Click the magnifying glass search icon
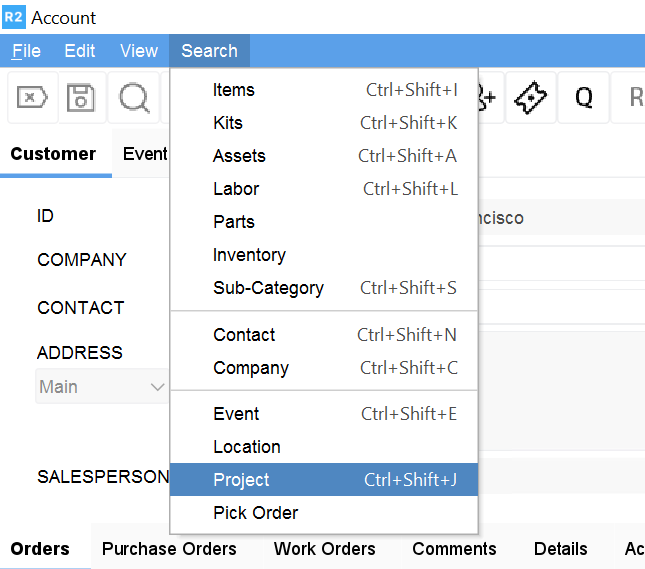This screenshot has height=569, width=645. (134, 97)
